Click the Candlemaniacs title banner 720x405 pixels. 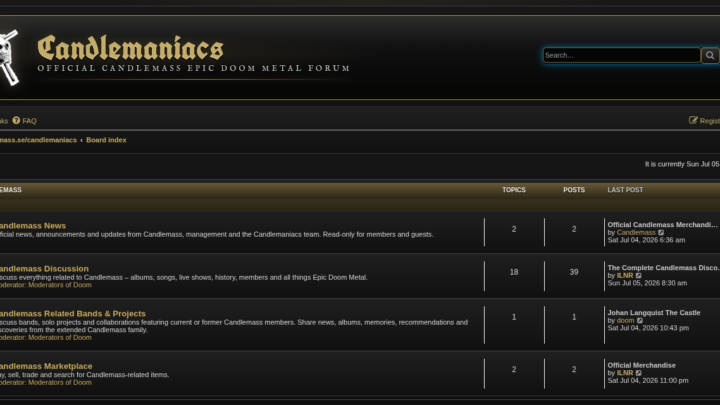(x=130, y=48)
